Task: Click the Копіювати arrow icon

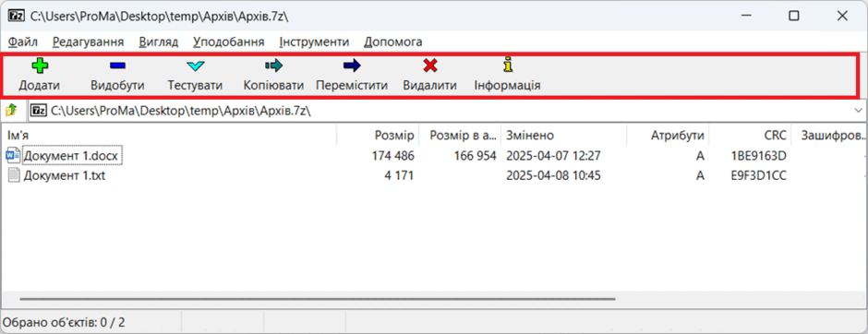Action: (x=273, y=66)
